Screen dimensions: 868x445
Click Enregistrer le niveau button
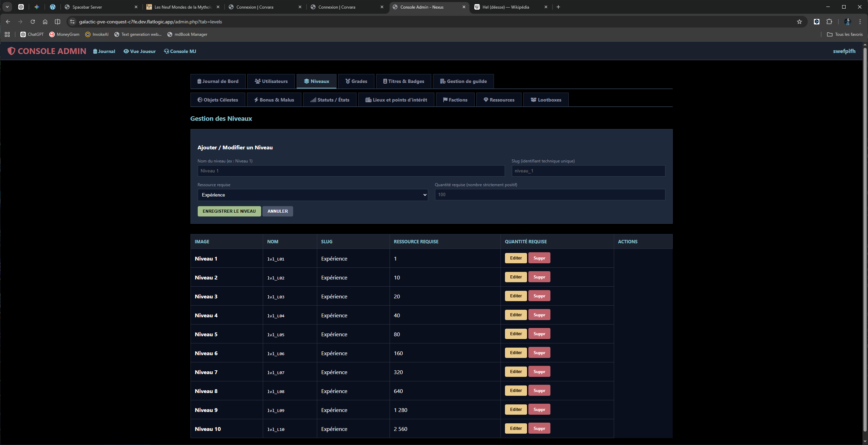tap(229, 211)
